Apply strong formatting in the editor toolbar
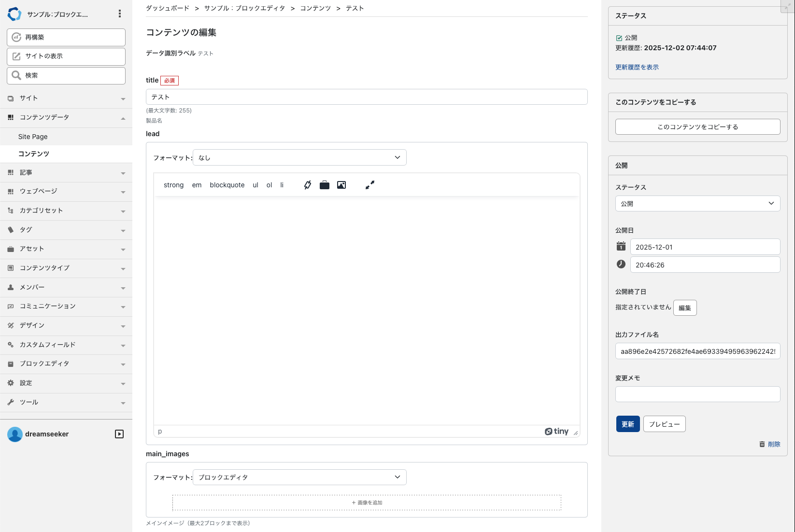The width and height of the screenshot is (795, 532). click(173, 184)
